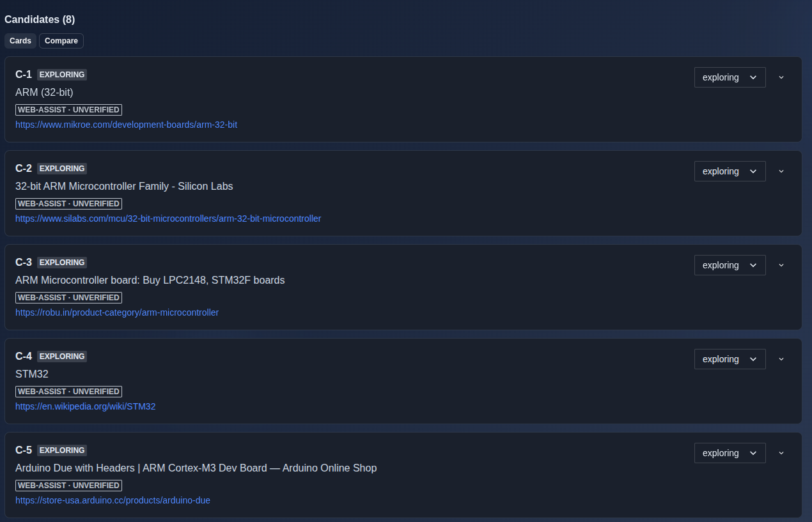Open the status dropdown for card C-4

click(730, 359)
